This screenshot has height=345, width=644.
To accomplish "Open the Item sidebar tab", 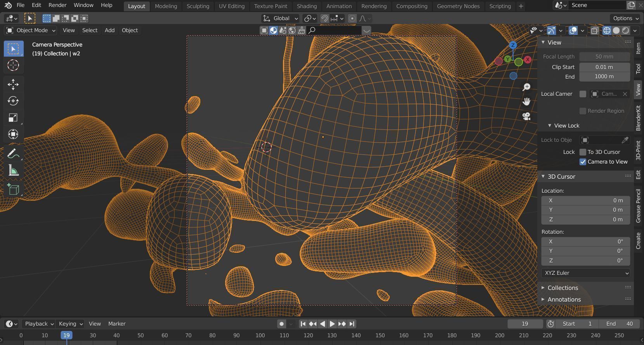I will pyautogui.click(x=638, y=48).
